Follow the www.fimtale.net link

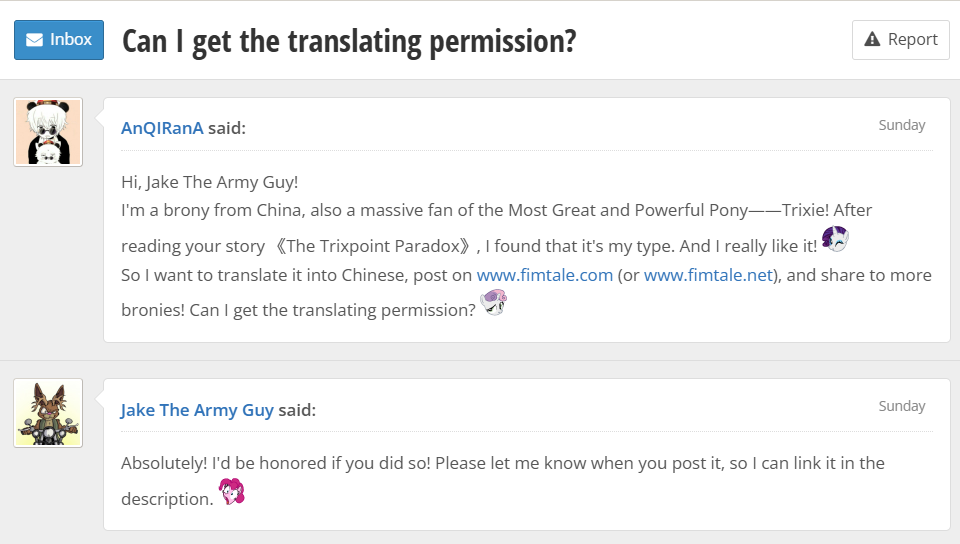pyautogui.click(x=708, y=275)
